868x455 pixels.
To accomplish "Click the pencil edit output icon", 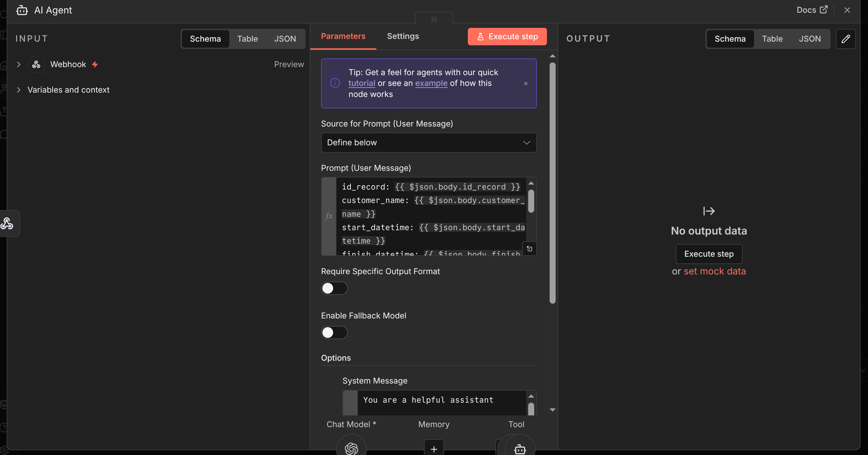I will click(x=846, y=39).
